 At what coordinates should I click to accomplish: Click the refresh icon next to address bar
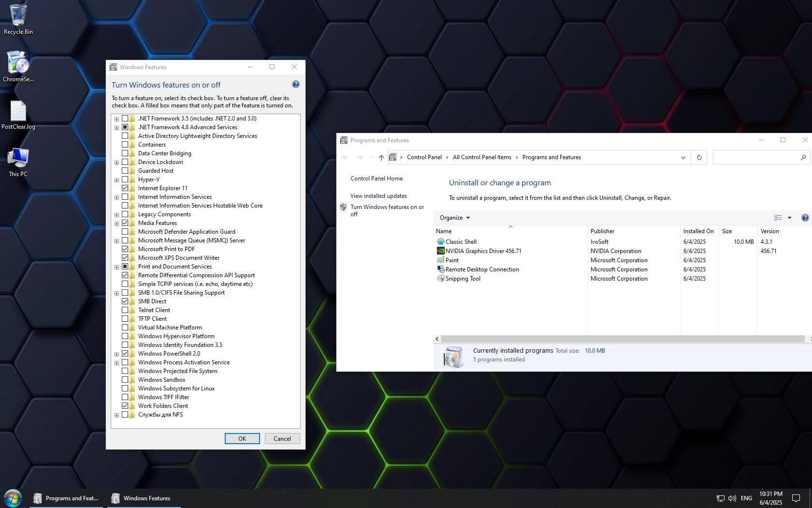point(699,157)
